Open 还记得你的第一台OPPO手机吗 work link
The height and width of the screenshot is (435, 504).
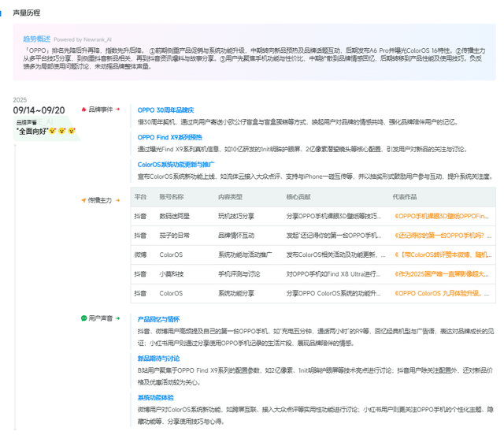[443, 236]
